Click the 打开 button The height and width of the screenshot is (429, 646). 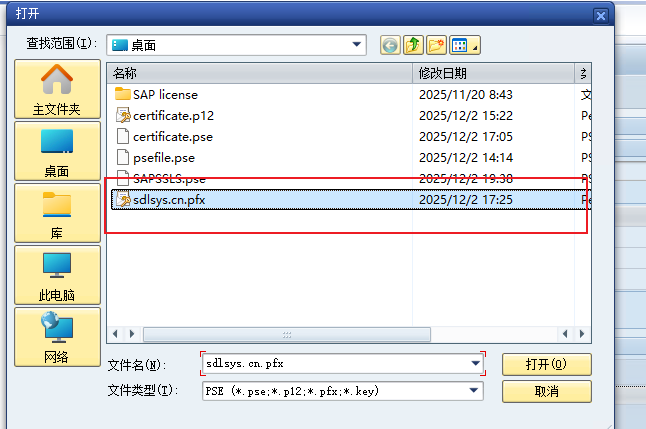click(546, 364)
